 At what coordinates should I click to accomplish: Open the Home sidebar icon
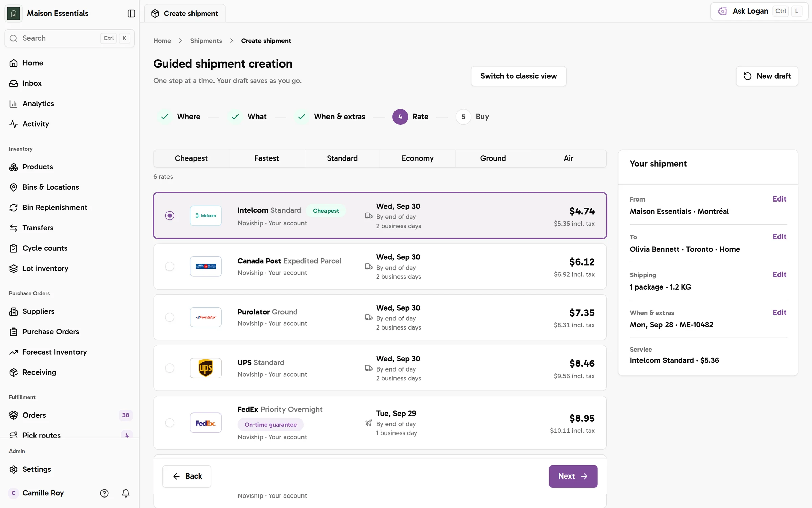click(x=14, y=63)
